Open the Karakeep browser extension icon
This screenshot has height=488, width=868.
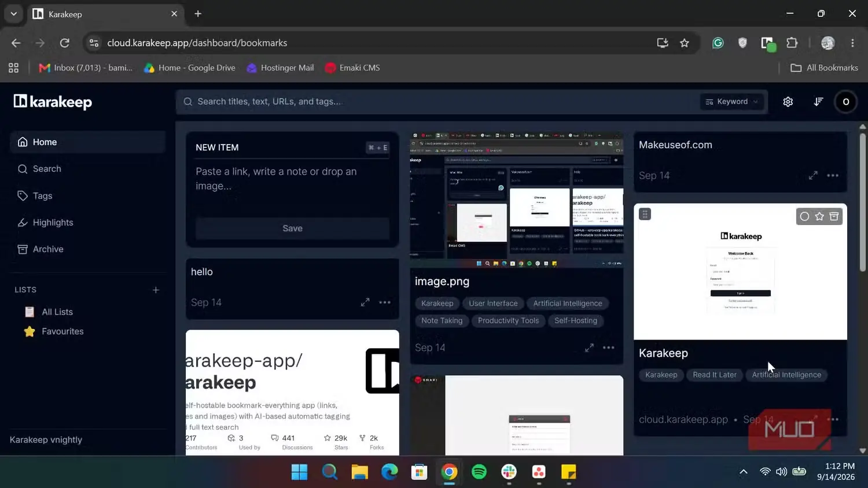click(x=768, y=43)
